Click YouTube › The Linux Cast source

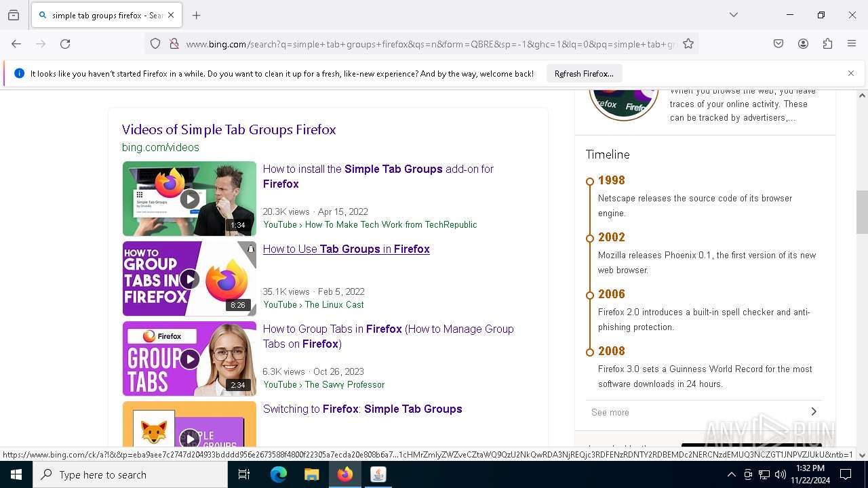point(313,304)
